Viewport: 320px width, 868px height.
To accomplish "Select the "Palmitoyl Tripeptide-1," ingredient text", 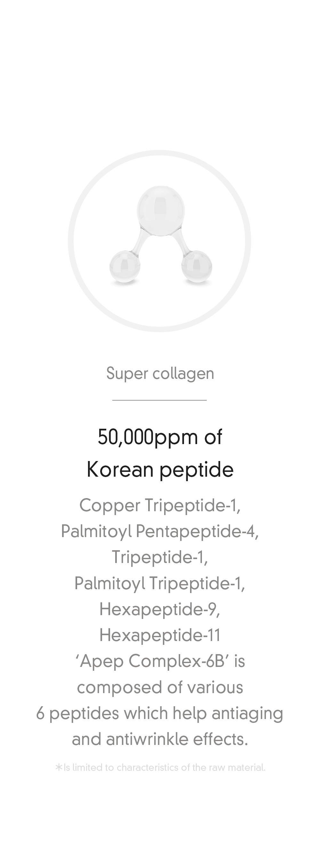I will coord(160,583).
